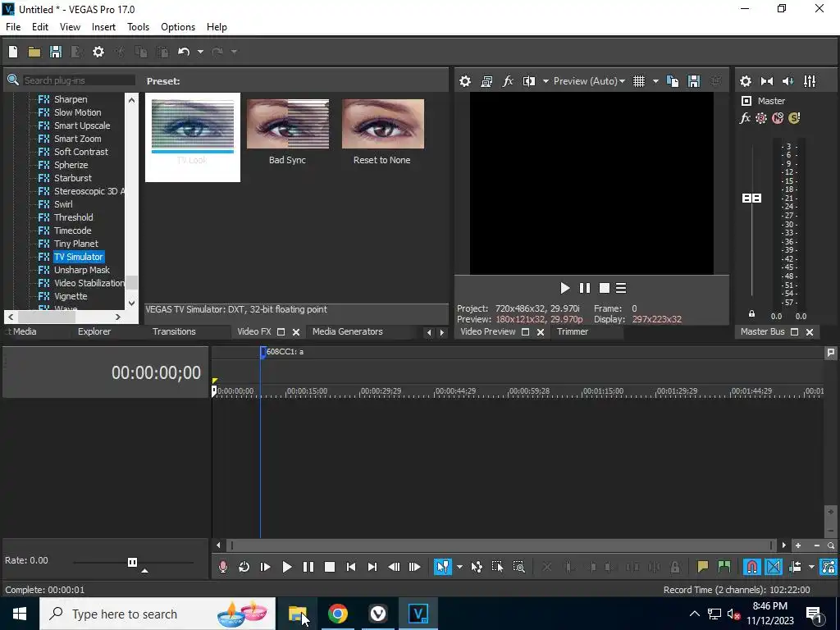Open the Auto Ripple dropdown arrow
The width and height of the screenshot is (840, 630).
click(x=811, y=567)
